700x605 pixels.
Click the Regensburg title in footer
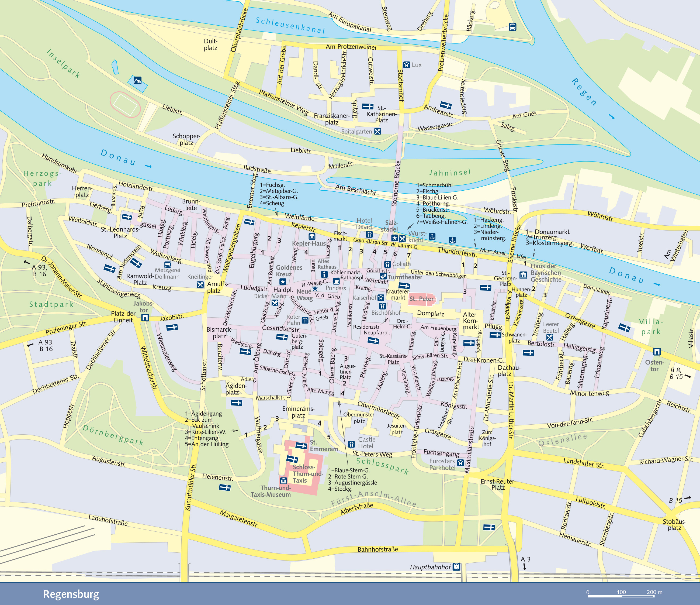[x=71, y=594]
